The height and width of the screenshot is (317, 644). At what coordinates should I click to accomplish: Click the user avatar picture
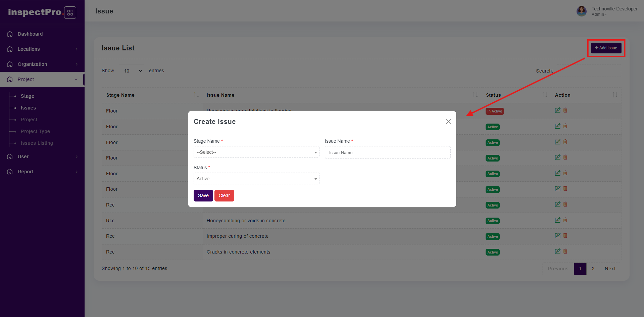click(x=581, y=11)
